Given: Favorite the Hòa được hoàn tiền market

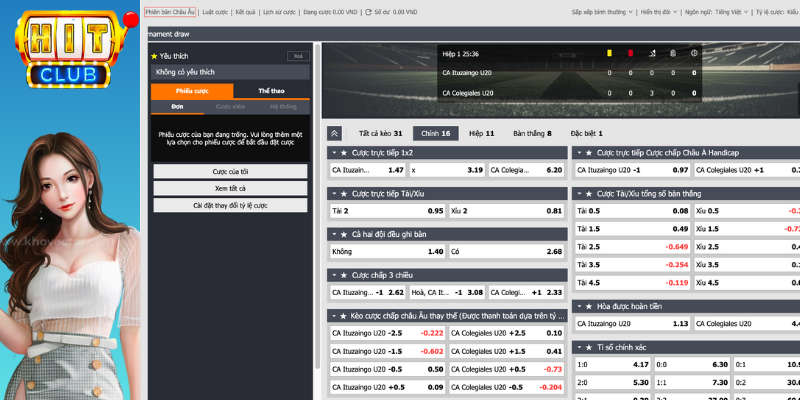Looking at the screenshot, I should (588, 306).
